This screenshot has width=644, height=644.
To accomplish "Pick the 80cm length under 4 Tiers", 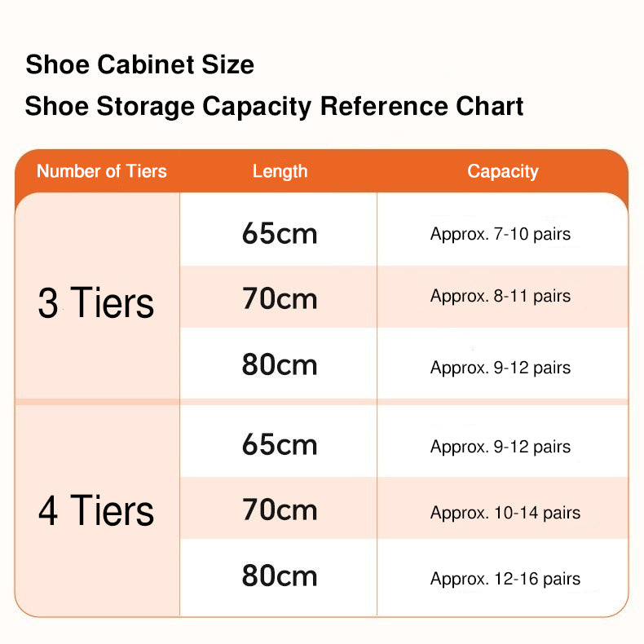I will click(280, 576).
